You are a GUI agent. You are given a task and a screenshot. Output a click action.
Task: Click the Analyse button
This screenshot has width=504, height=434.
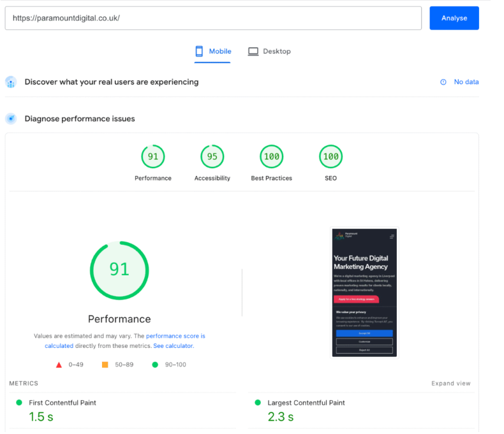click(454, 18)
